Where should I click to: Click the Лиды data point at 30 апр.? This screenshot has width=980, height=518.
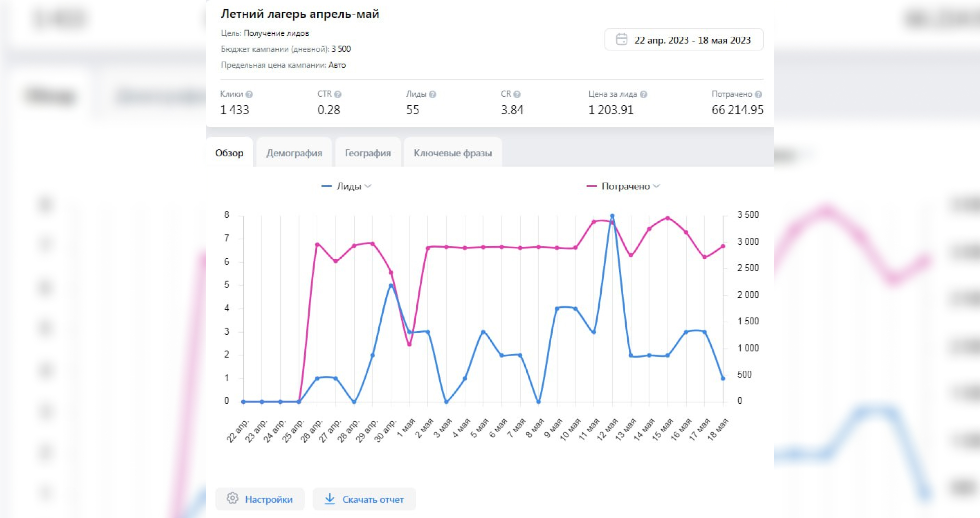391,286
